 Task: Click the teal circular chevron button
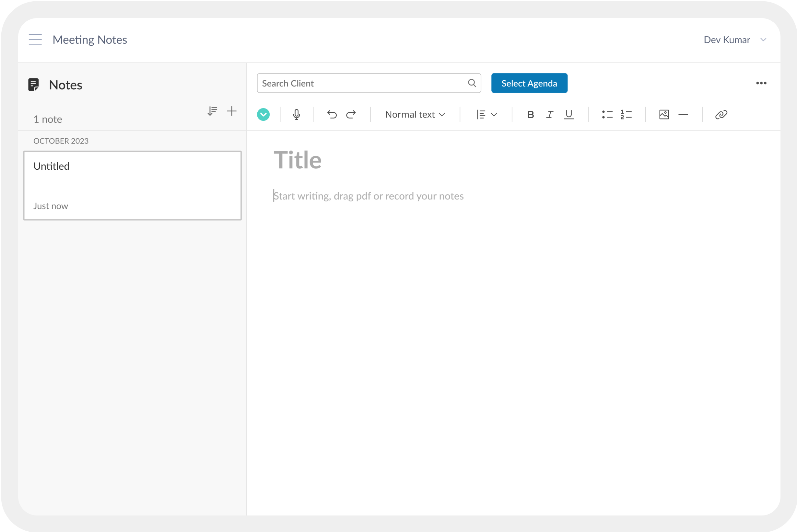(x=263, y=115)
